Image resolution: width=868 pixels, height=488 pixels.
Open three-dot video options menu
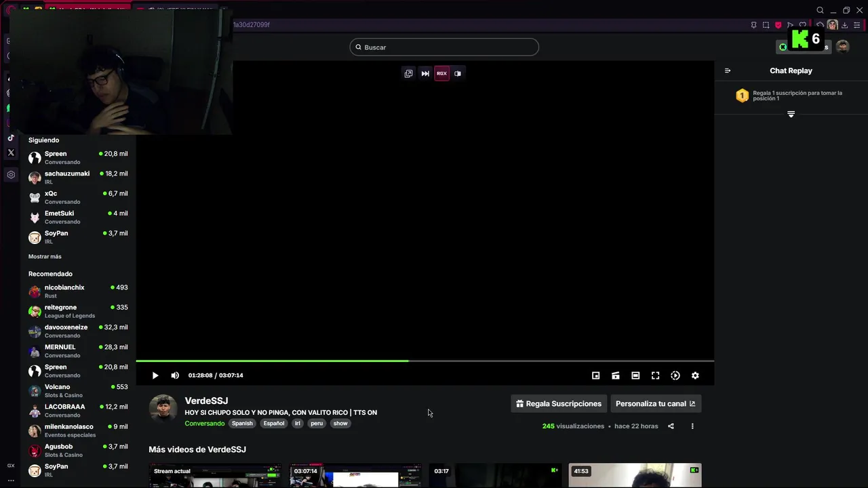(692, 426)
